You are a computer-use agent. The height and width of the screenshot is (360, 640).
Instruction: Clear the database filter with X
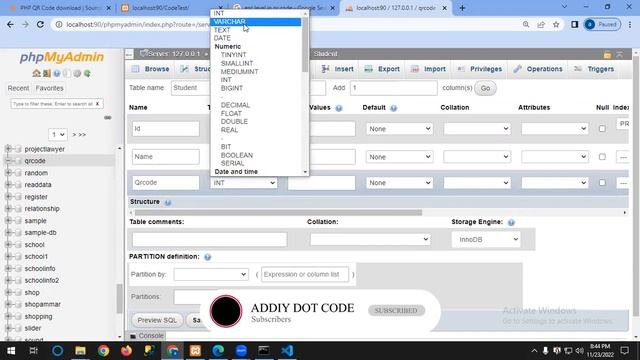pyautogui.click(x=98, y=104)
